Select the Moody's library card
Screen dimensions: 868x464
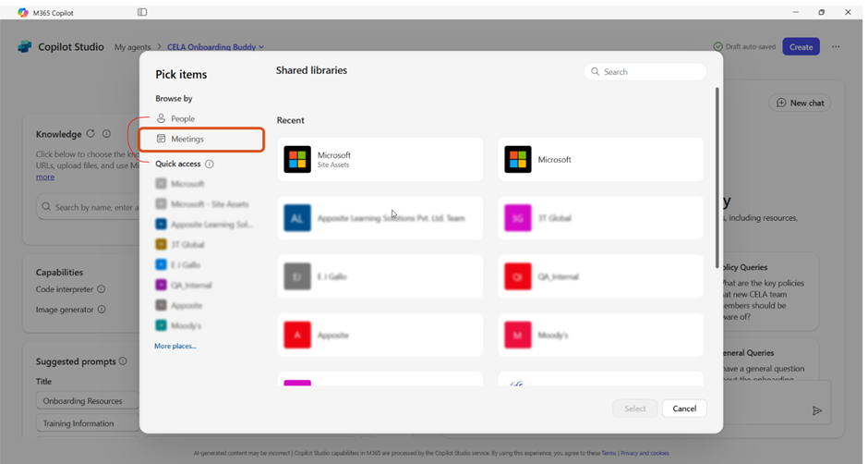(600, 336)
